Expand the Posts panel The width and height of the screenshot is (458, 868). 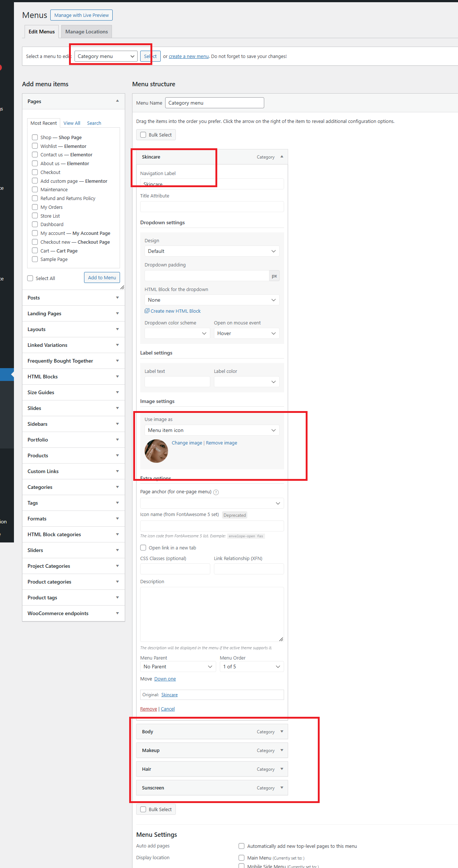(117, 298)
